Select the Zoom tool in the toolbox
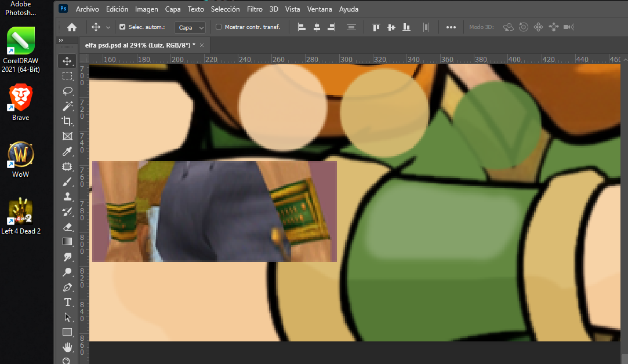This screenshot has width=628, height=364. coord(67,361)
